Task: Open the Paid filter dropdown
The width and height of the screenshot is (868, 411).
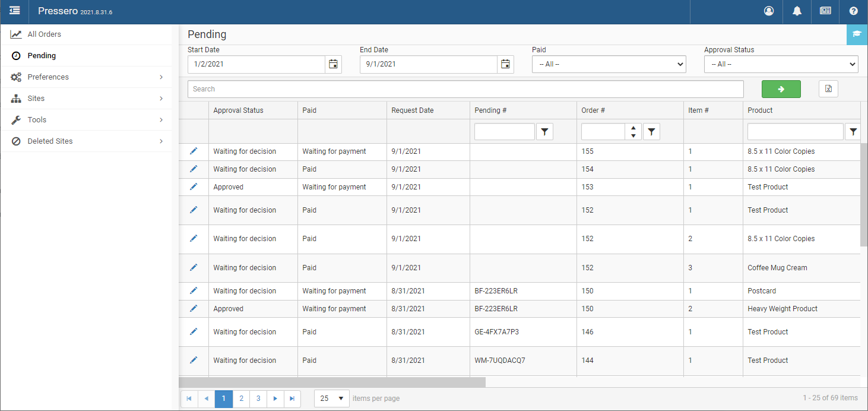Action: click(609, 64)
